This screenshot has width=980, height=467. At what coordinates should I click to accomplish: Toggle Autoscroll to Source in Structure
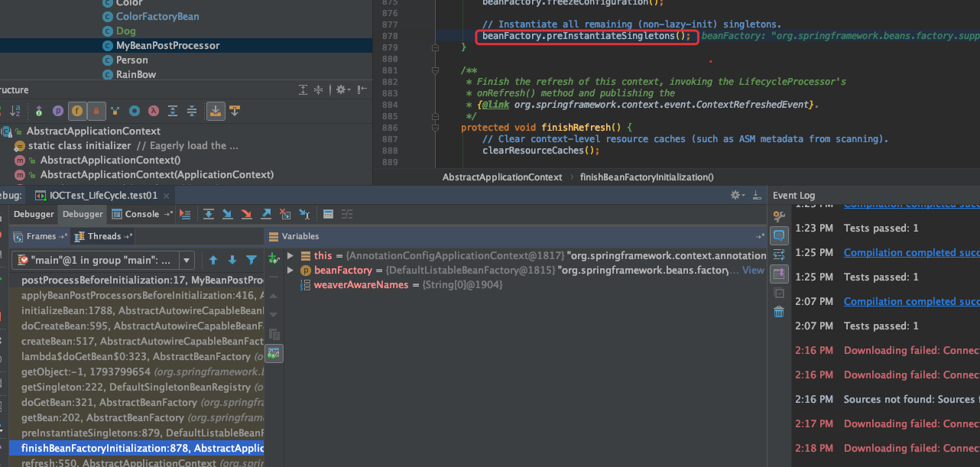point(216,112)
